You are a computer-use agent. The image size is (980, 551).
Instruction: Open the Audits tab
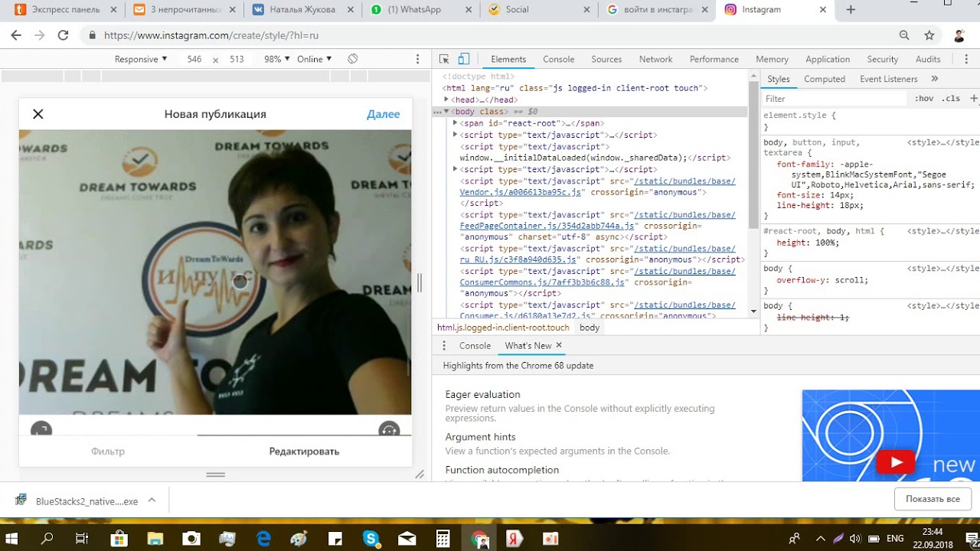pyautogui.click(x=928, y=59)
